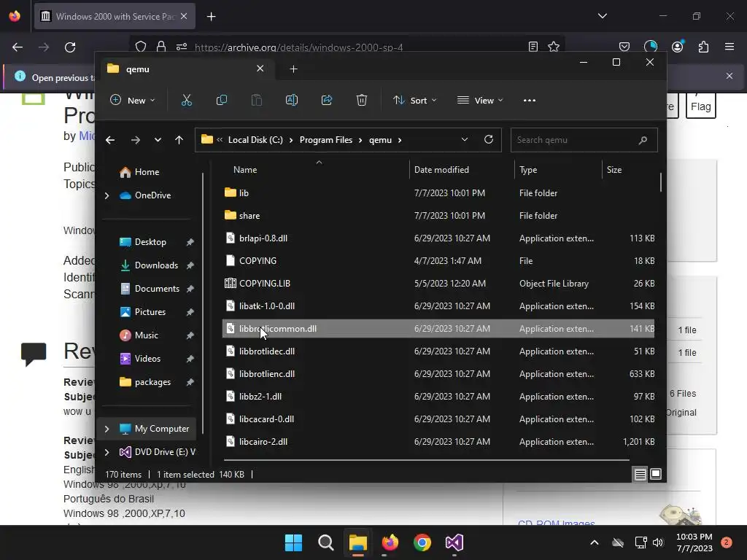Click the Flag button on archive page
The width and height of the screenshot is (747, 560).
pyautogui.click(x=701, y=106)
